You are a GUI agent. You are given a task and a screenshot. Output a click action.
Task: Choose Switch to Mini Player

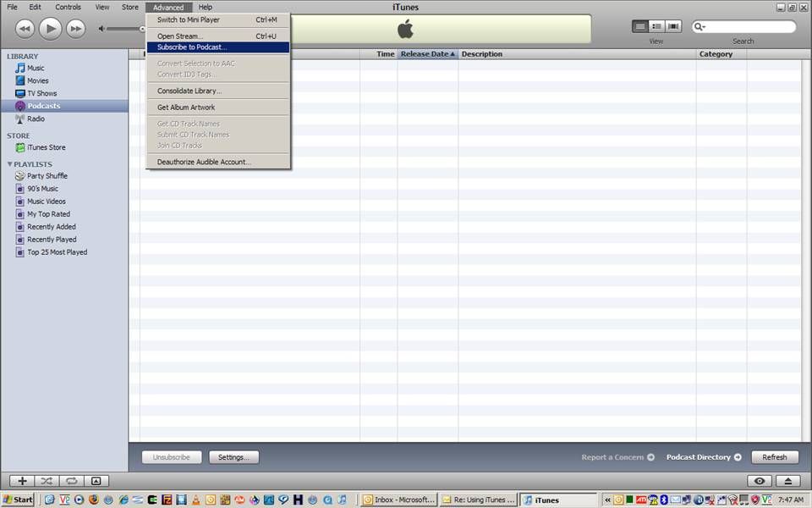[218, 19]
